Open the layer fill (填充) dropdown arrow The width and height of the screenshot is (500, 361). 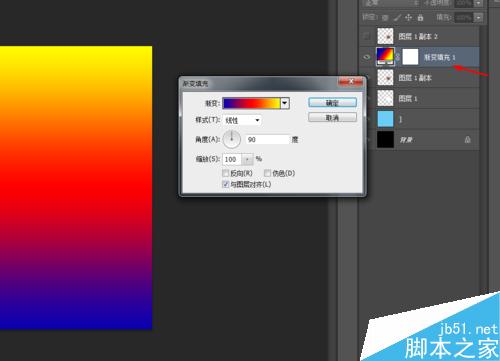click(478, 17)
